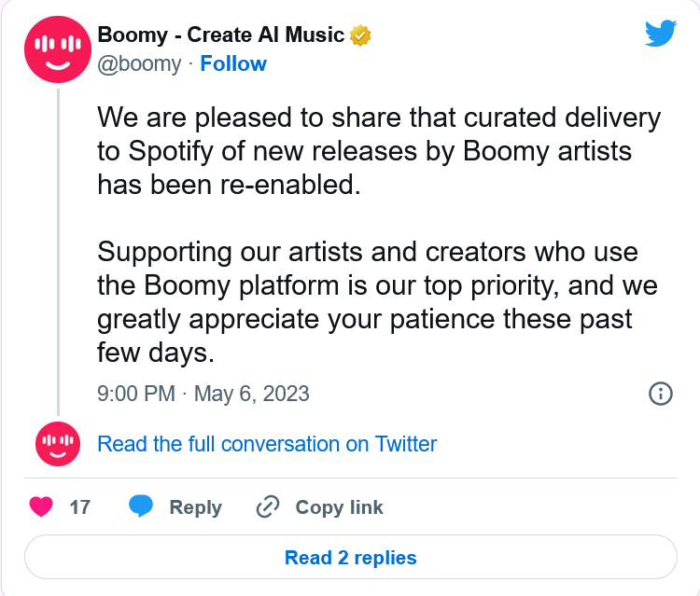
Task: Open the tweet info circle icon
Action: [x=660, y=394]
